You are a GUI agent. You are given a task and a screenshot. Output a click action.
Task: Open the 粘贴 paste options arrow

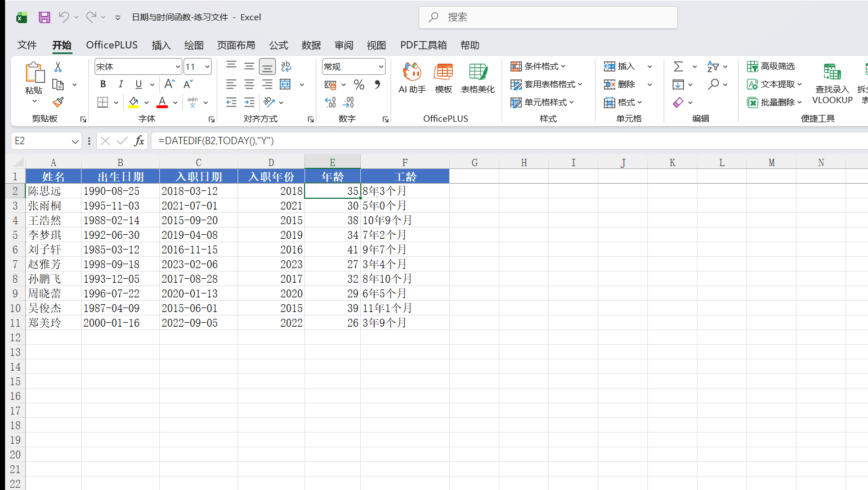[x=34, y=101]
